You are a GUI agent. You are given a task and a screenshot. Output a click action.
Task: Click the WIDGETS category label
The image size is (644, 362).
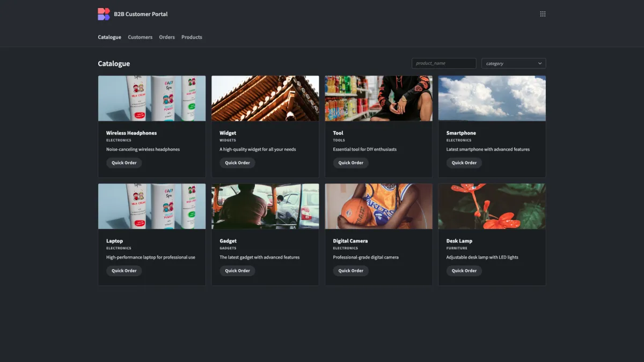pos(228,141)
